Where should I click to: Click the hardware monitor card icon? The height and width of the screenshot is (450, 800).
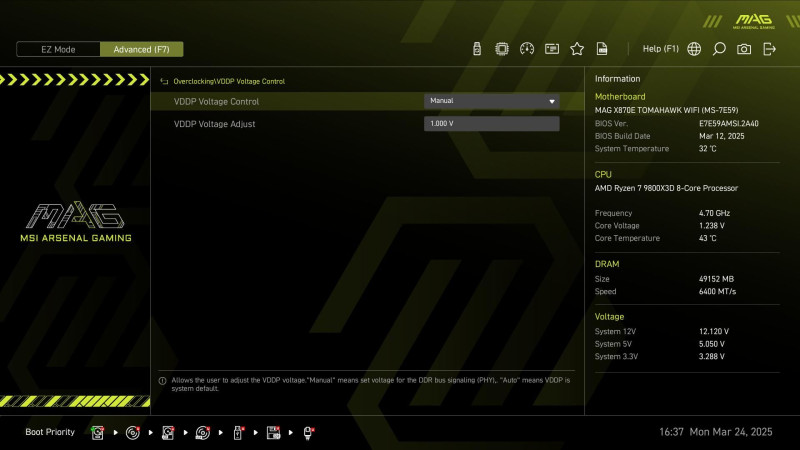[x=552, y=49]
